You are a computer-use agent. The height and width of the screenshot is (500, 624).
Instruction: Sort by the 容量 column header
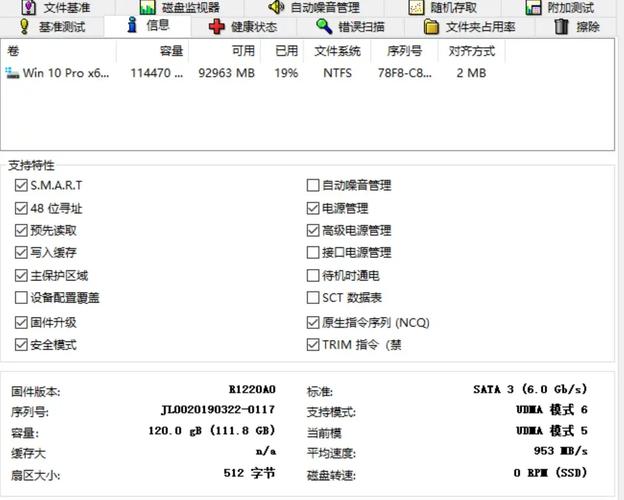[152, 51]
